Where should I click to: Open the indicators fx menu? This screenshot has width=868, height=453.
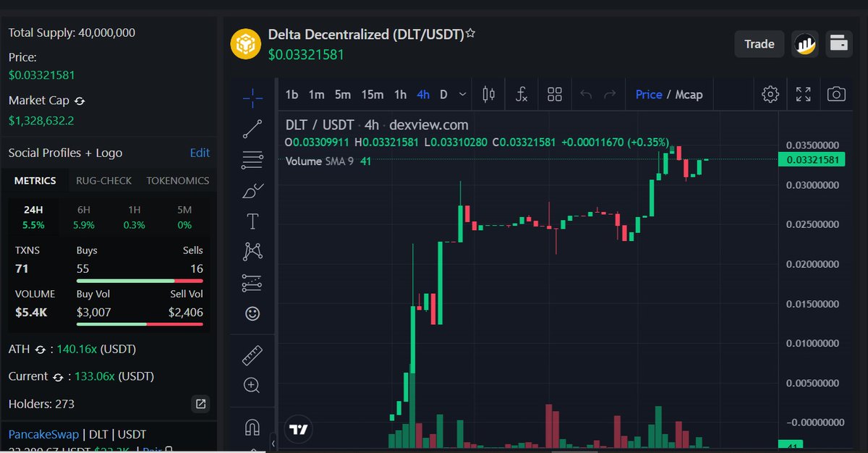(x=522, y=94)
